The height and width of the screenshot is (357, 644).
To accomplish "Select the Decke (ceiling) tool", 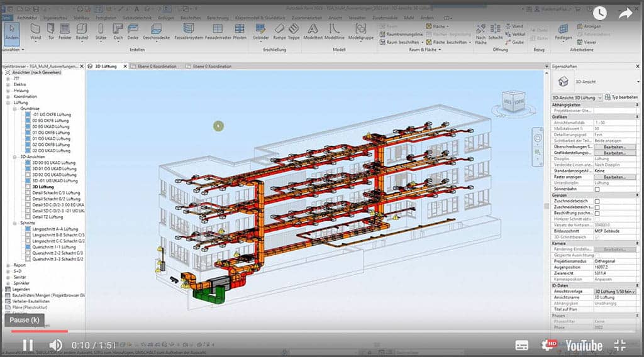I will pos(133,31).
